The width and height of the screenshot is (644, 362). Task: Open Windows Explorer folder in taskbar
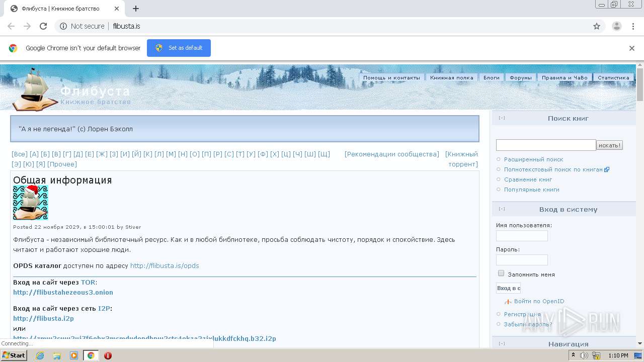pos(57,355)
